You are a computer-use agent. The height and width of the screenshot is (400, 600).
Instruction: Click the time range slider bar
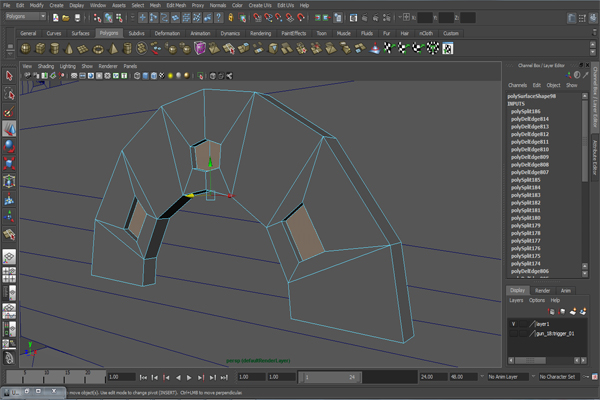coord(330,377)
